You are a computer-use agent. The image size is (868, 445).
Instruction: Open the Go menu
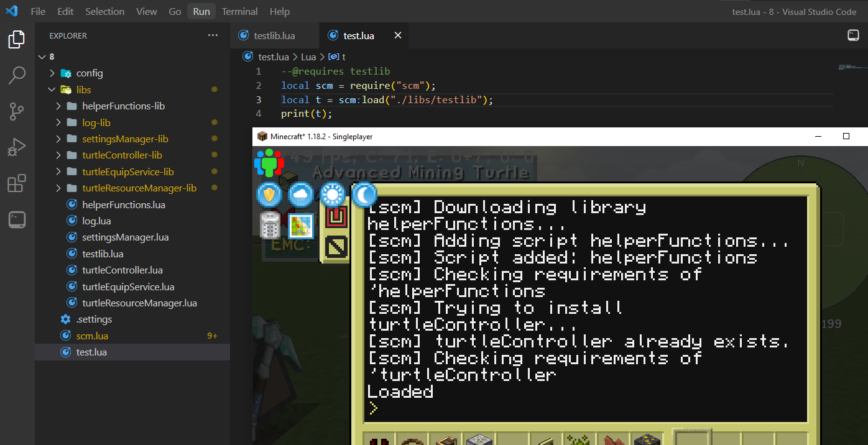point(175,11)
